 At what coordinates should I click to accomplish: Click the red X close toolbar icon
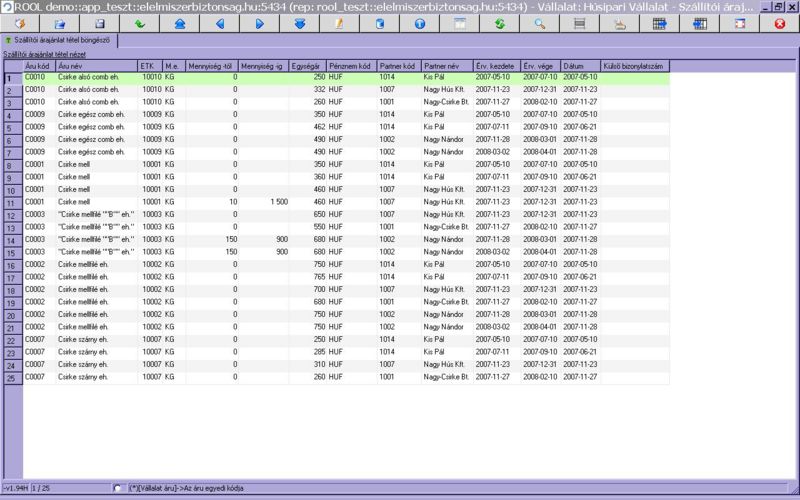pyautogui.click(x=779, y=22)
